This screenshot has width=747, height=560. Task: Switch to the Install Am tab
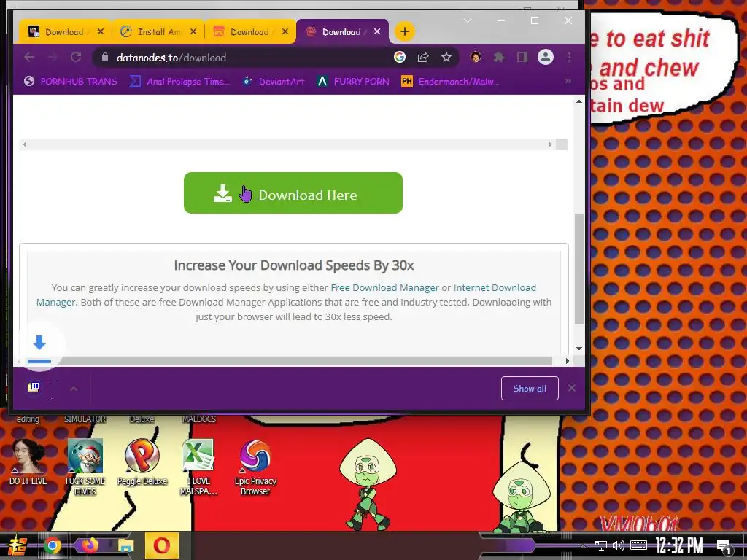158,32
